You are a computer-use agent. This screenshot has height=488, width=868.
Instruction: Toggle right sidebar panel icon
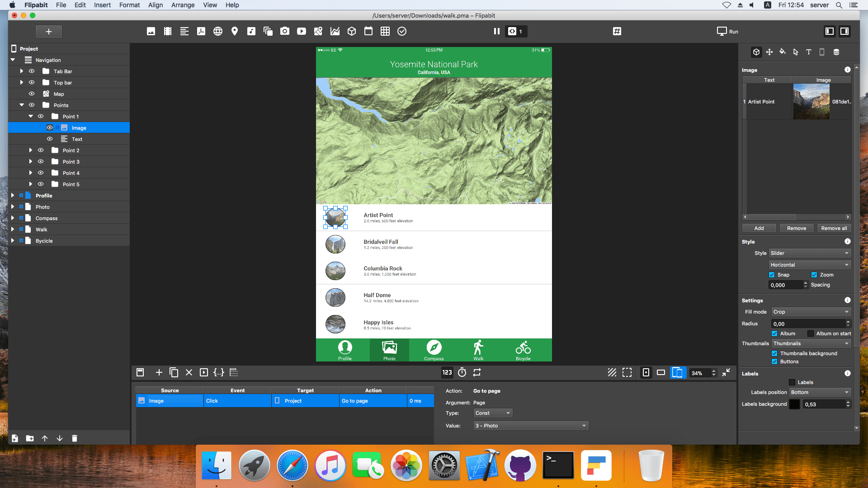tap(844, 31)
